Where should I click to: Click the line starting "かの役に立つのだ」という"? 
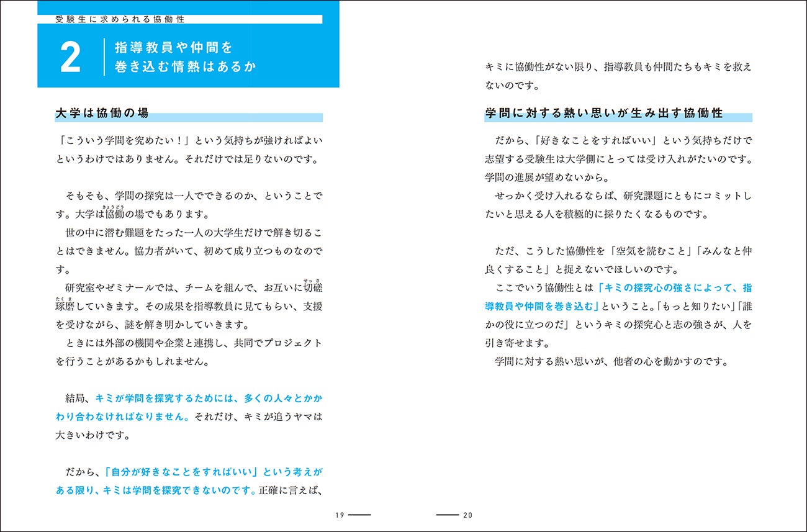(618, 325)
